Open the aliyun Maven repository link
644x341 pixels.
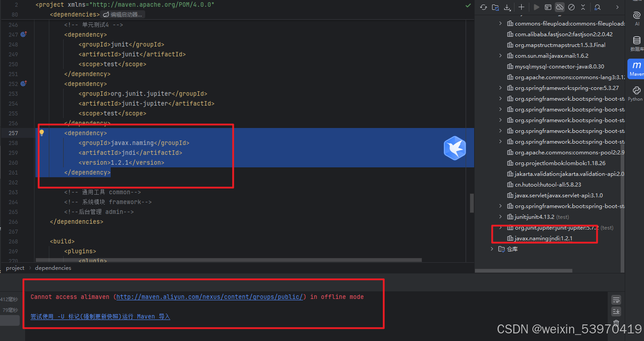(x=208, y=296)
